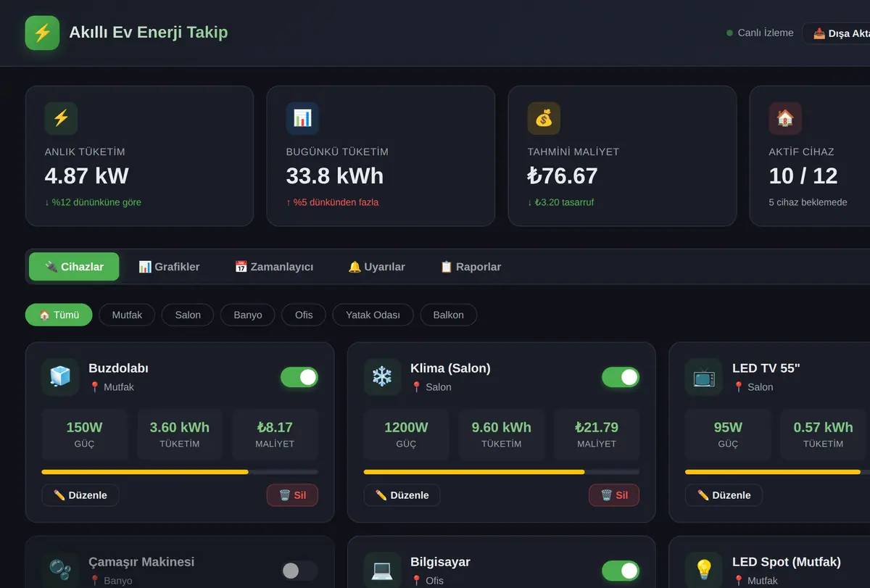Click the Canlı İzleme label

[766, 33]
